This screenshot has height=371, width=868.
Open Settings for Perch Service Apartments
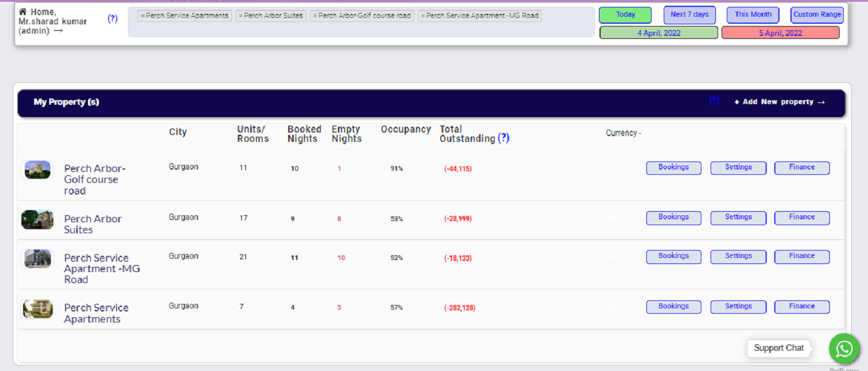click(738, 307)
